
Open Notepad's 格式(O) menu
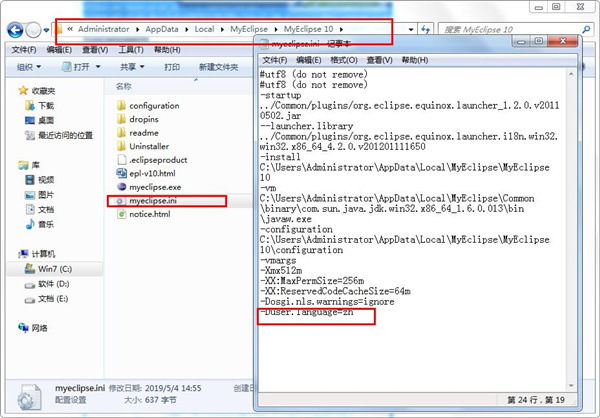[348, 60]
